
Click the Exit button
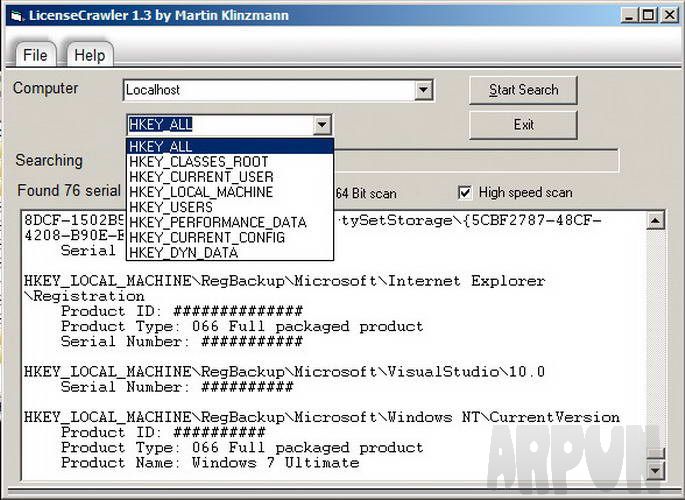pyautogui.click(x=523, y=125)
